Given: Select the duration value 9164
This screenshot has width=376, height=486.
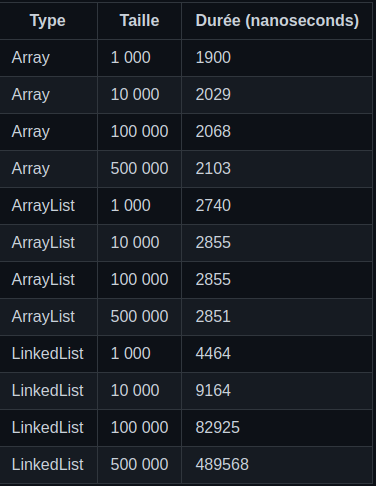Looking at the screenshot, I should tap(213, 391).
